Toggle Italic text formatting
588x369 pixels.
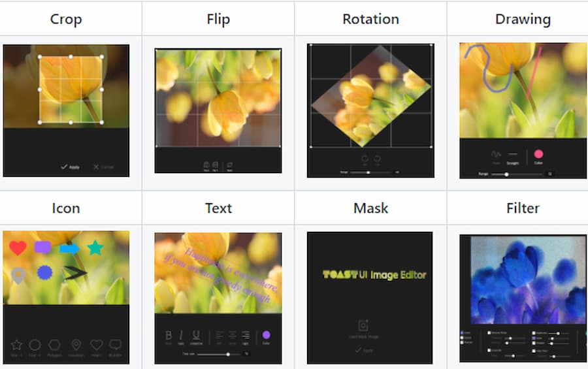pos(181,335)
